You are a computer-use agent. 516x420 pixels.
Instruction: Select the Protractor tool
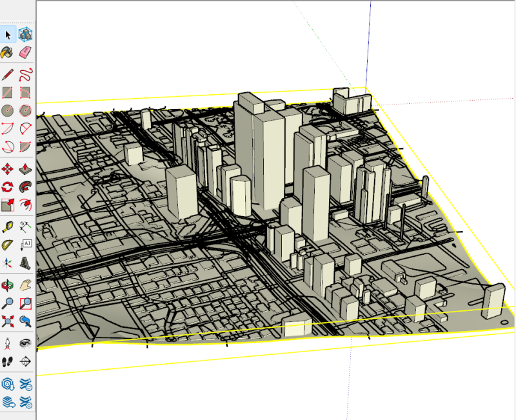click(x=8, y=245)
